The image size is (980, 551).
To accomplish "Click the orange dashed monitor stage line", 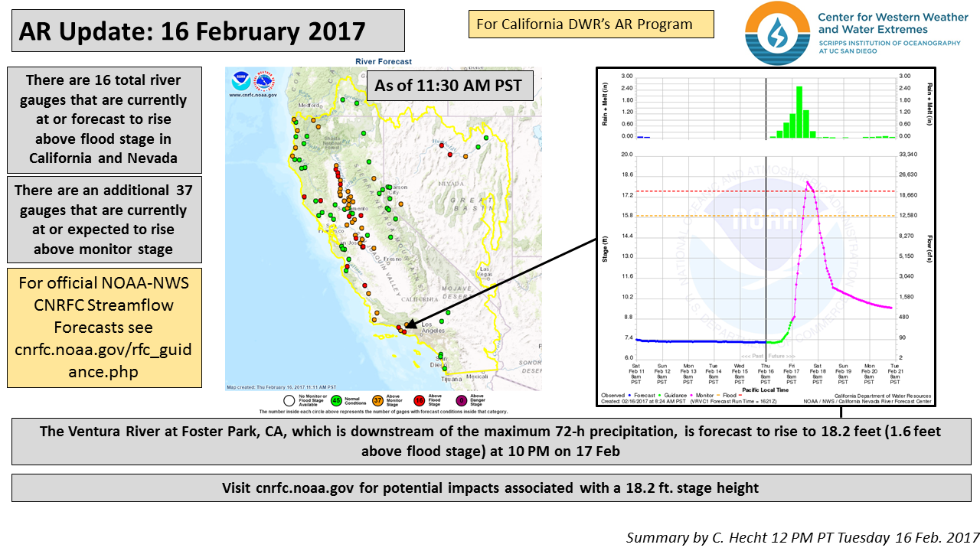I will (x=689, y=216).
